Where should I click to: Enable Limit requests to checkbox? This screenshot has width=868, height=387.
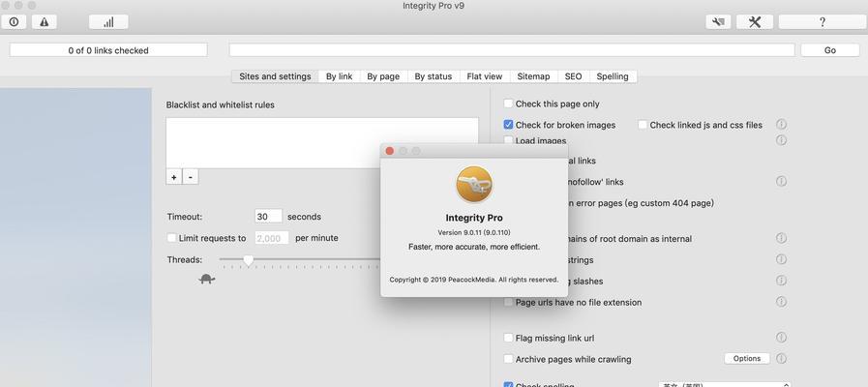point(171,237)
